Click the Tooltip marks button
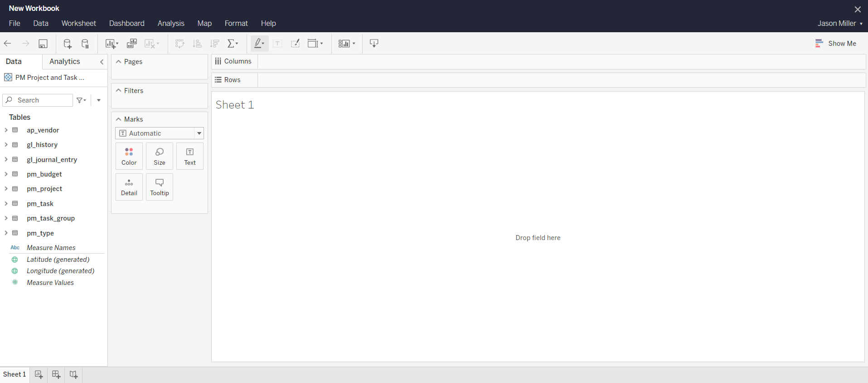 coord(160,187)
